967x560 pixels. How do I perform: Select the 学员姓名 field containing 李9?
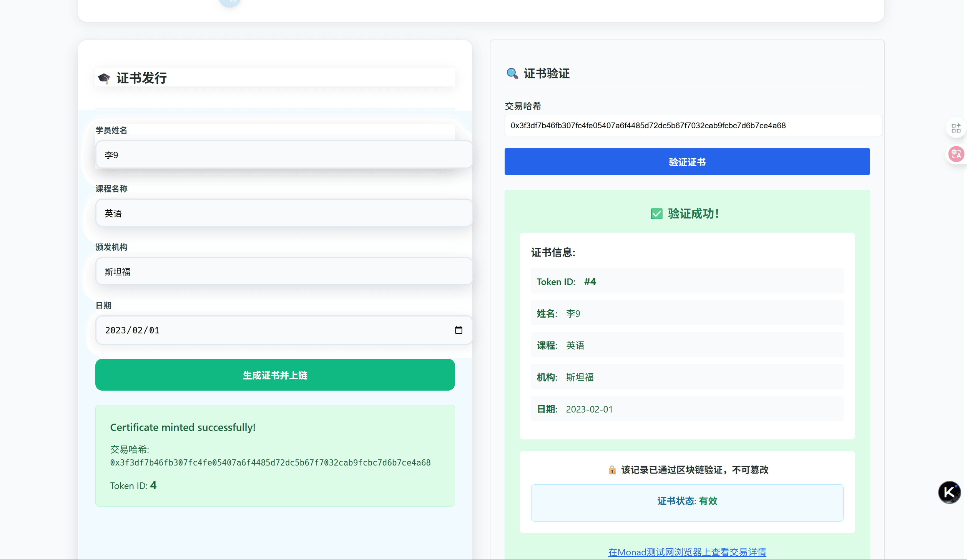(x=283, y=155)
